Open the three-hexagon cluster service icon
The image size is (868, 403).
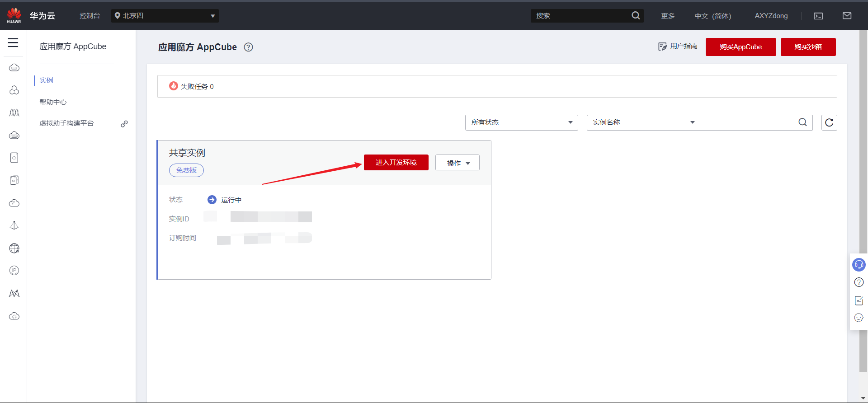pyautogui.click(x=14, y=90)
